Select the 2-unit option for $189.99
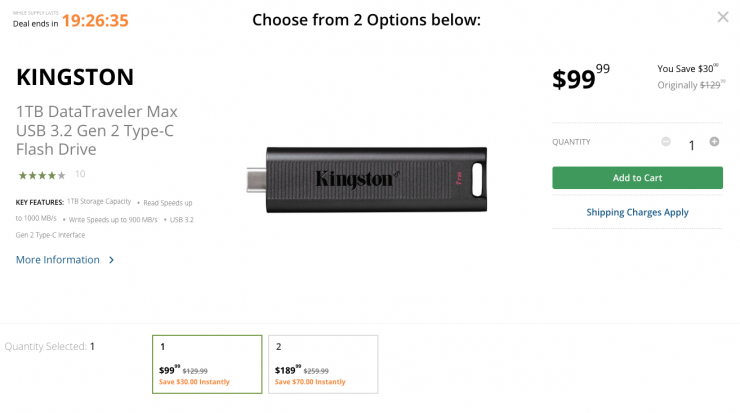This screenshot has width=740, height=413. point(322,364)
